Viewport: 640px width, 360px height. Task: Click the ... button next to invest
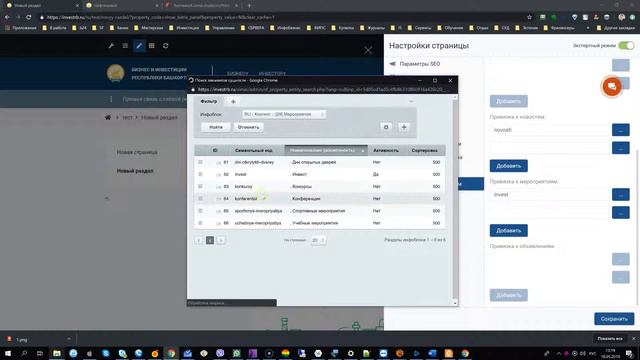(620, 195)
